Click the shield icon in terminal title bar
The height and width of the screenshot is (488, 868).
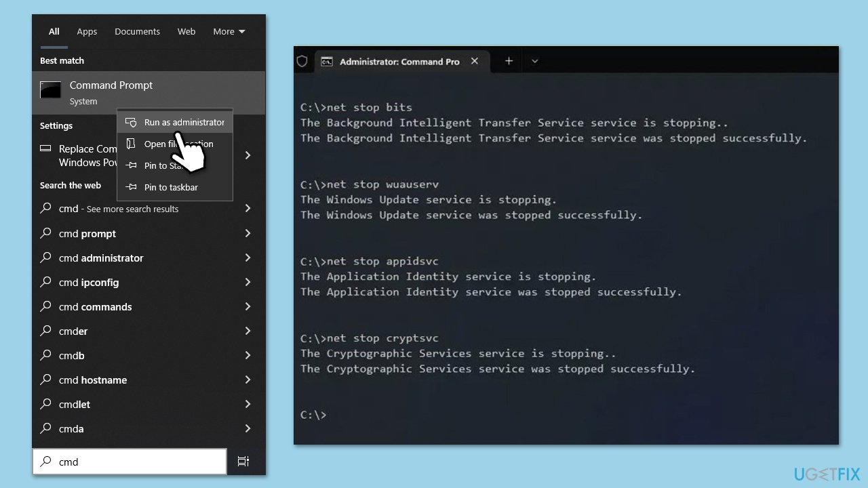click(x=302, y=61)
